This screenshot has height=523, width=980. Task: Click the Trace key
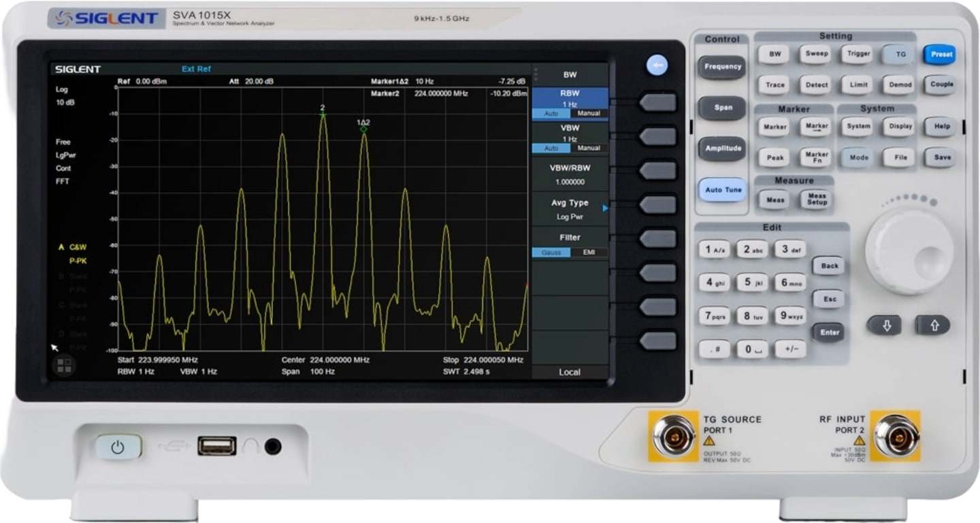[774, 84]
